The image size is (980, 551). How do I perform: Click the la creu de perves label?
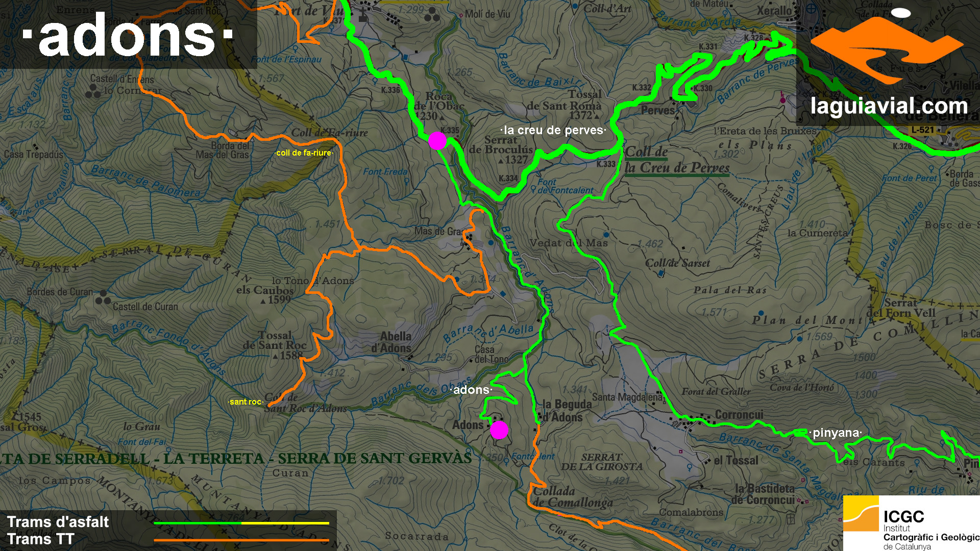coord(553,130)
